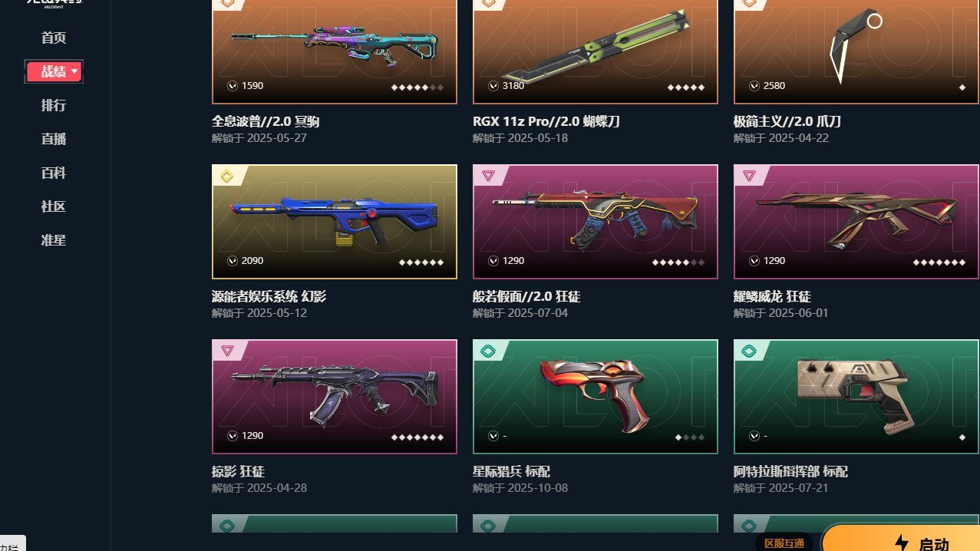Image resolution: width=980 pixels, height=551 pixels.
Task: Click the yellow diamond tier icon on 源能者娱乐系统 幻影 card
Action: pyautogui.click(x=226, y=177)
